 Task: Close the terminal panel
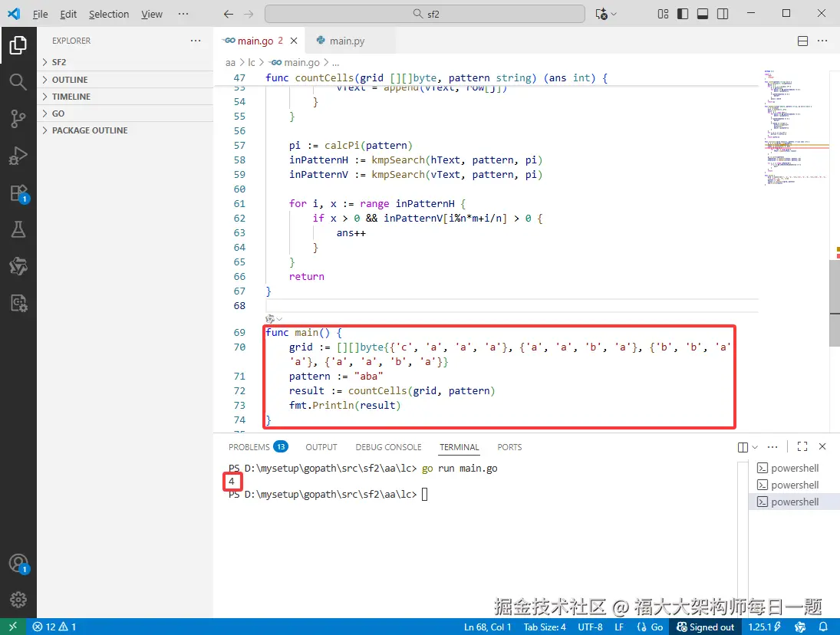tap(822, 446)
